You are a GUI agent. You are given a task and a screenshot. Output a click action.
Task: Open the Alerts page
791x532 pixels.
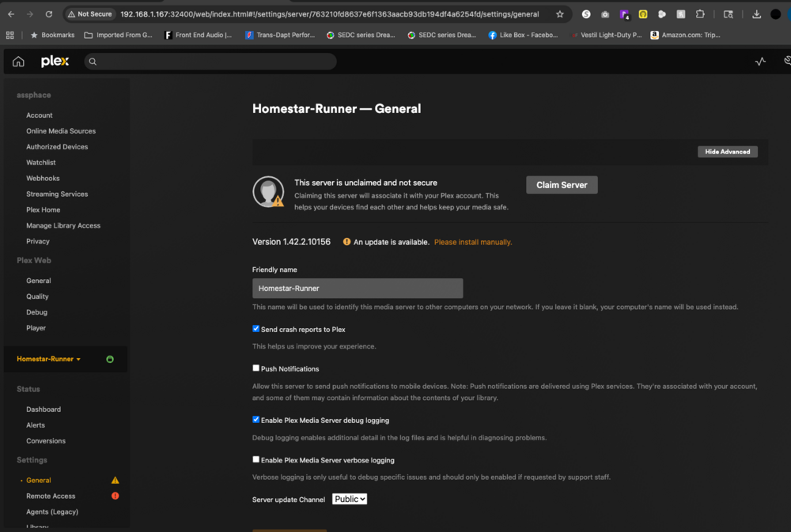point(36,425)
